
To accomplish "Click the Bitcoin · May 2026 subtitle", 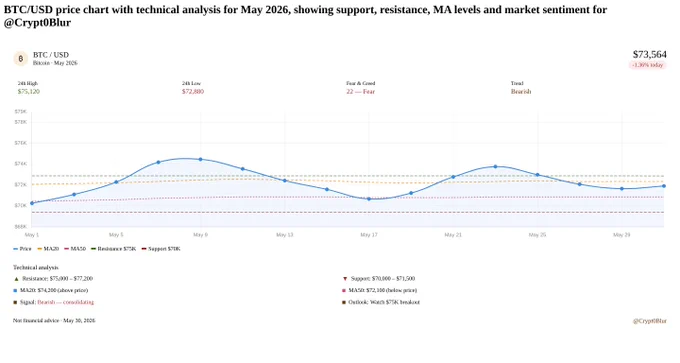I will [x=55, y=63].
